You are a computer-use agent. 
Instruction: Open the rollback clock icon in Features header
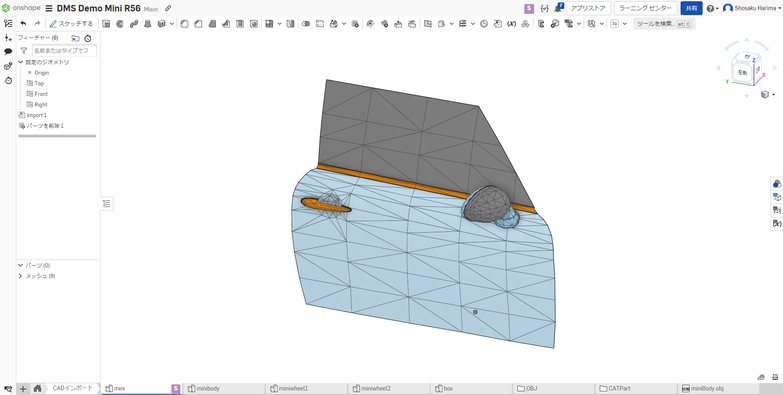(88, 38)
